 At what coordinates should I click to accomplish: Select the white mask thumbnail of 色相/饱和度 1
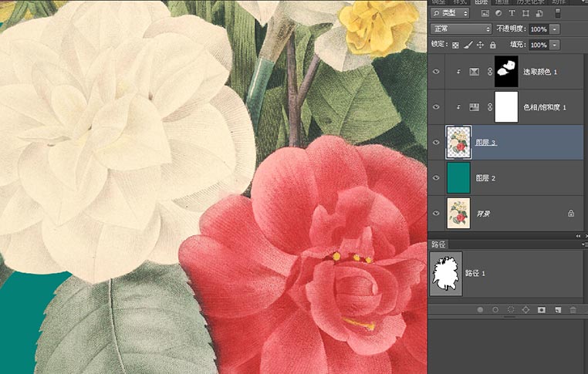(506, 107)
